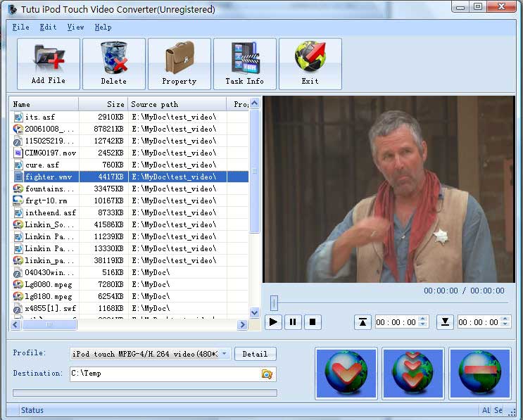Viewport: 523px width, 420px height.
Task: Select the Linkin_So file row
Action: click(130, 224)
